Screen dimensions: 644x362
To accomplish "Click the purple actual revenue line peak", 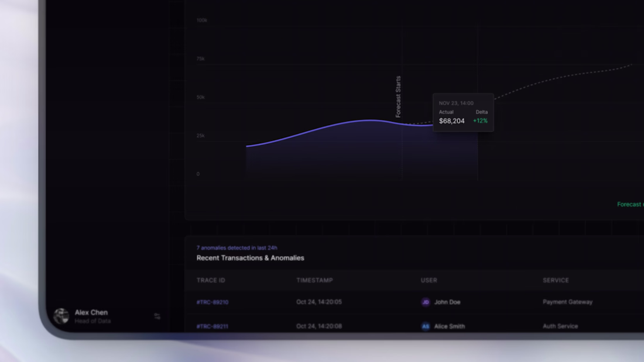I will (369, 120).
